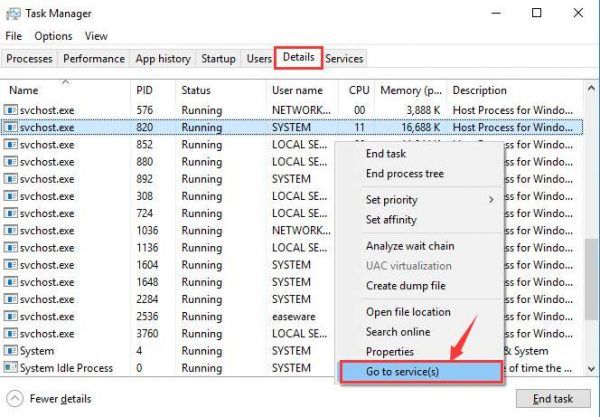Image resolution: width=600 pixels, height=417 pixels.
Task: Open the Options menu
Action: [53, 36]
